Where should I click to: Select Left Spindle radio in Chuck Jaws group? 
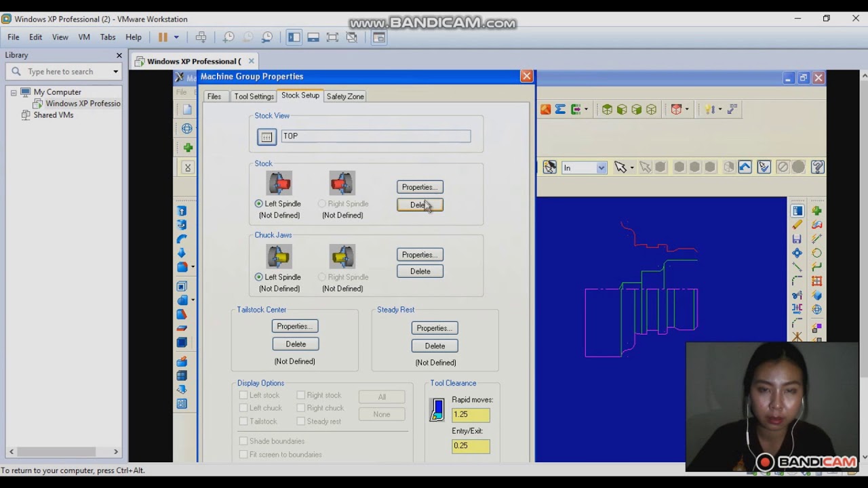pyautogui.click(x=258, y=277)
